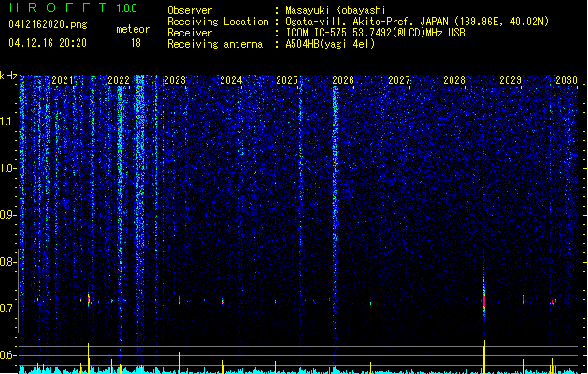588x374 pixels.
Task: Click the kHz axis unit label
Action: click(x=8, y=76)
